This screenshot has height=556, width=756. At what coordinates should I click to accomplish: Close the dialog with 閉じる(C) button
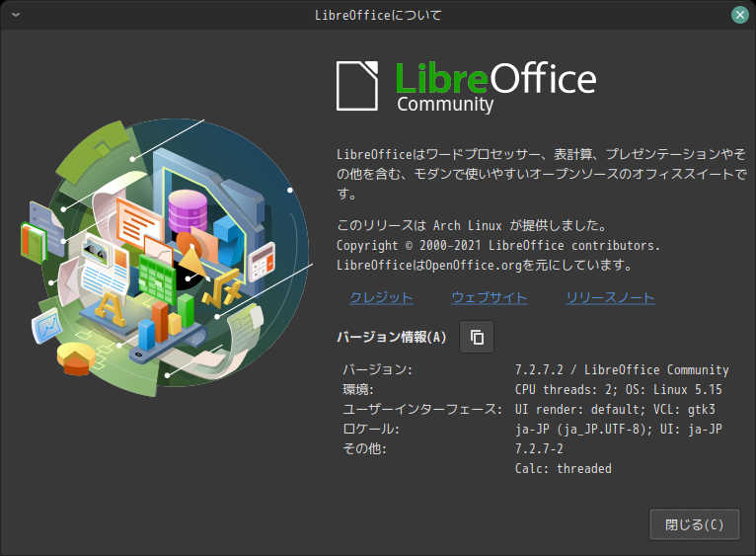(x=694, y=524)
